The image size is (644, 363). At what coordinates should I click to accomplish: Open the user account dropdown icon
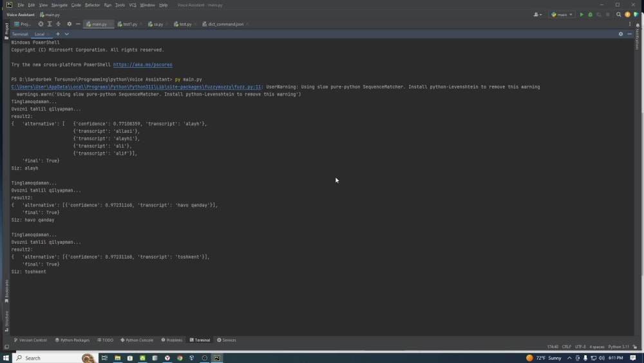(538, 15)
